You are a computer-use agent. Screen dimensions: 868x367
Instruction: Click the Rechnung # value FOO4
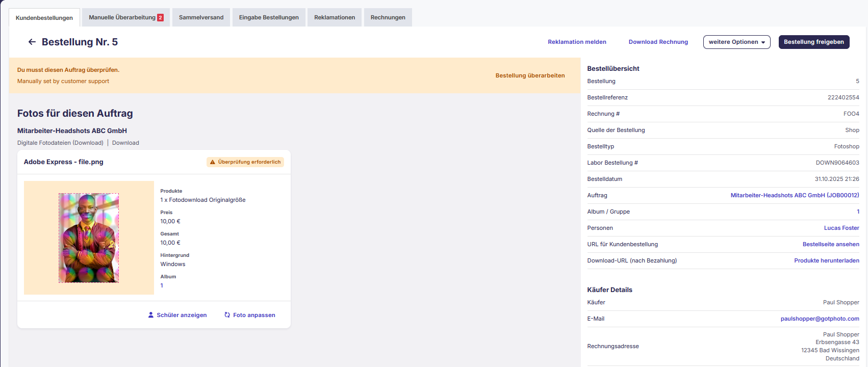tap(851, 114)
